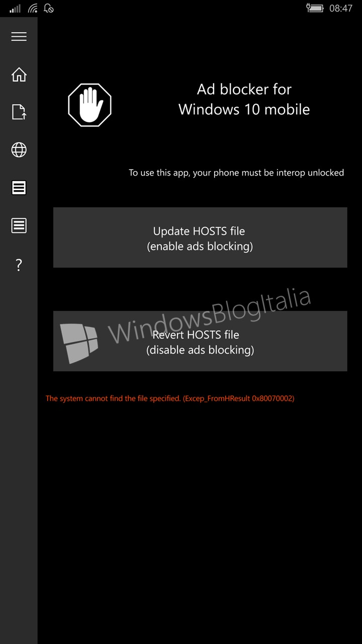
Task: Click the WindowsBlogItalia watermark window logo
Action: point(79,344)
